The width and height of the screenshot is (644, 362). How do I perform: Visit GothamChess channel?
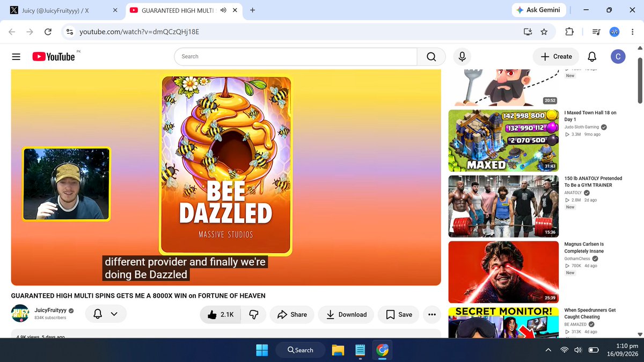pos(576,258)
